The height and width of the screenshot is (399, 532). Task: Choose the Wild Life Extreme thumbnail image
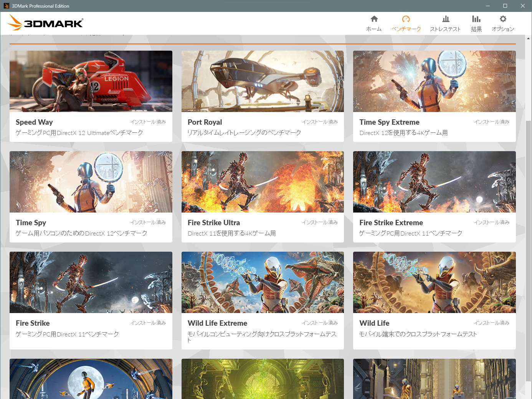tap(263, 282)
